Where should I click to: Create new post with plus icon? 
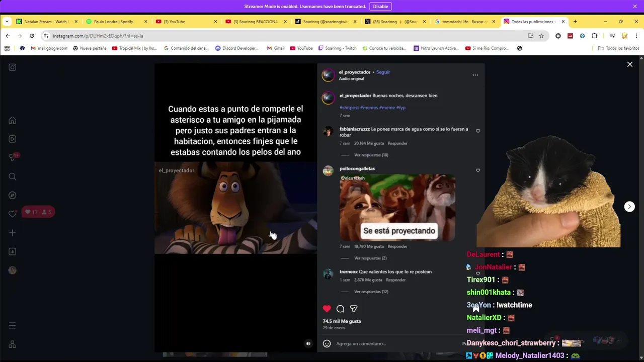pyautogui.click(x=13, y=233)
